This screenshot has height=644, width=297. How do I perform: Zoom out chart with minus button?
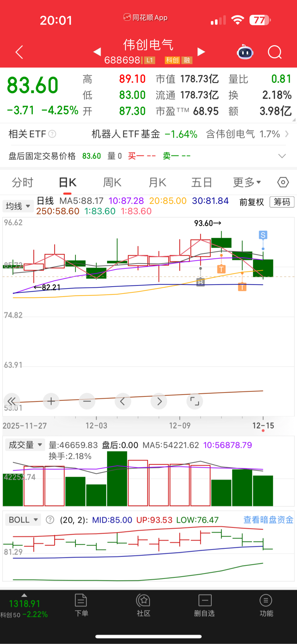click(87, 401)
